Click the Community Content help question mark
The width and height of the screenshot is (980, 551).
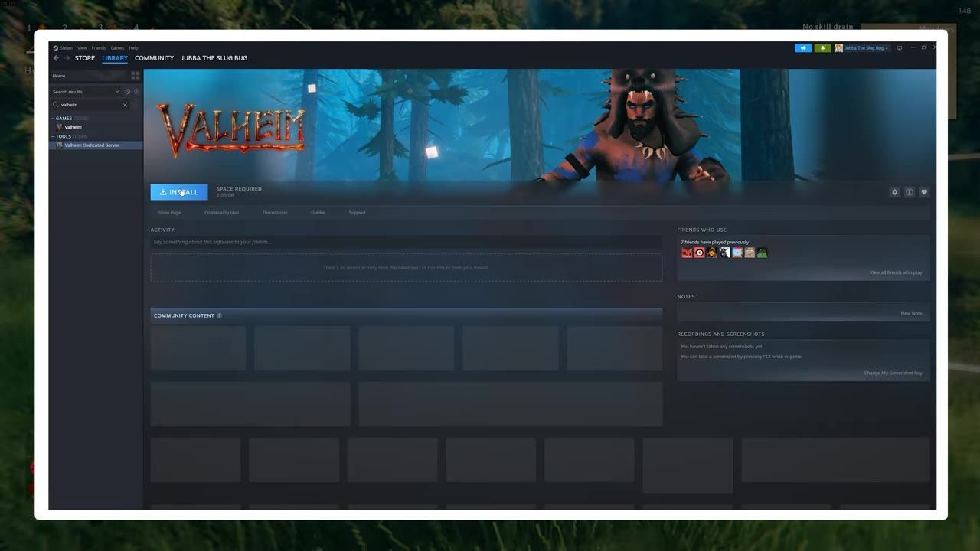(x=219, y=315)
